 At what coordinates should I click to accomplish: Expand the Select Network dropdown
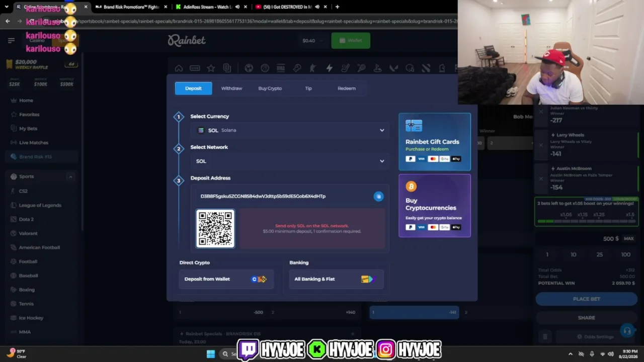click(290, 161)
